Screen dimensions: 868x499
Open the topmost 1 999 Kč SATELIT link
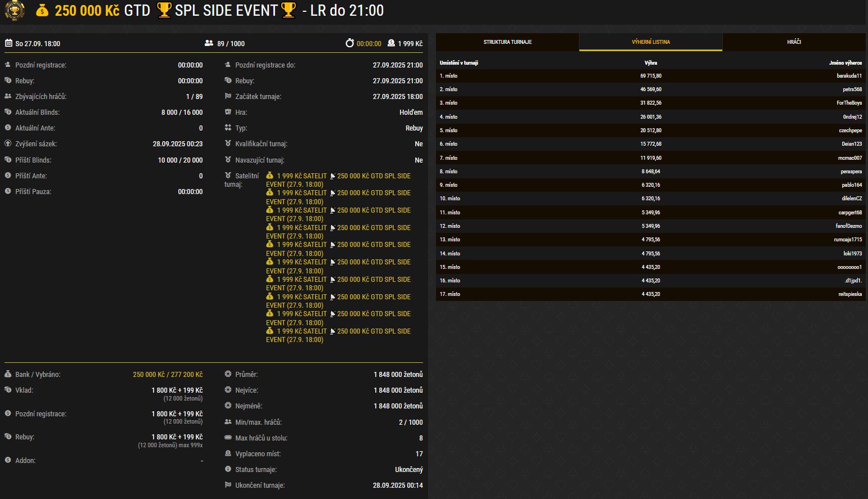pos(302,176)
